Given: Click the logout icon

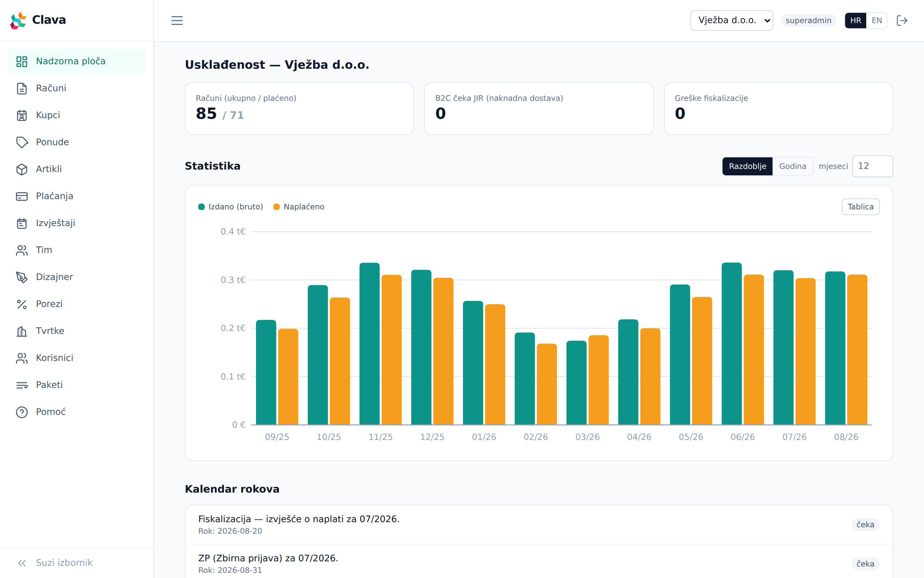Looking at the screenshot, I should coord(902,20).
